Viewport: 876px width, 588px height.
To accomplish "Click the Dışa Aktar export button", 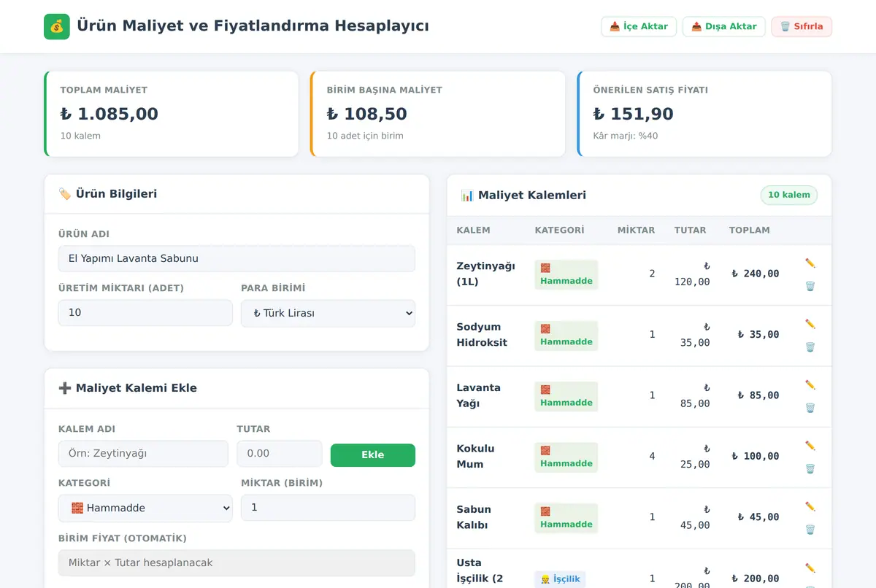I will (724, 26).
